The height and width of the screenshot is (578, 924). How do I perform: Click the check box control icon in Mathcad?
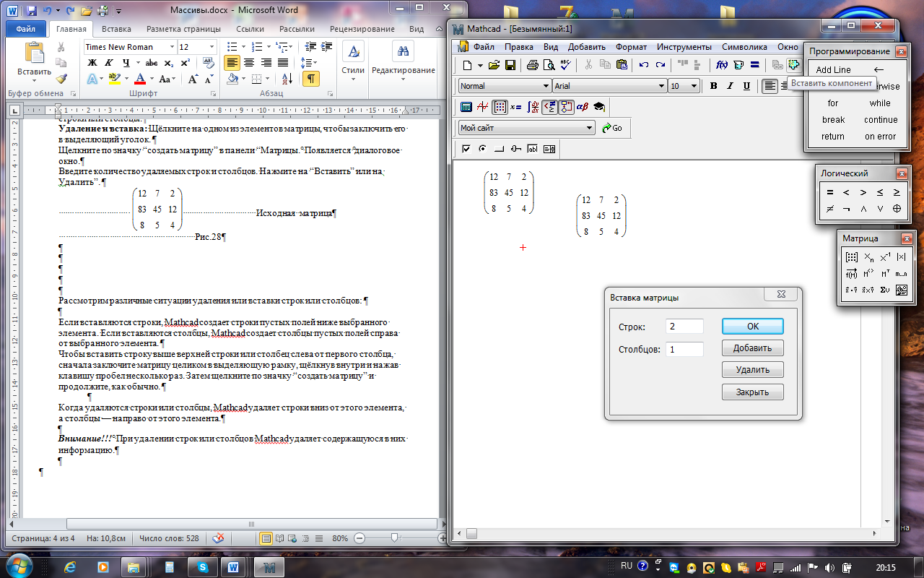466,149
